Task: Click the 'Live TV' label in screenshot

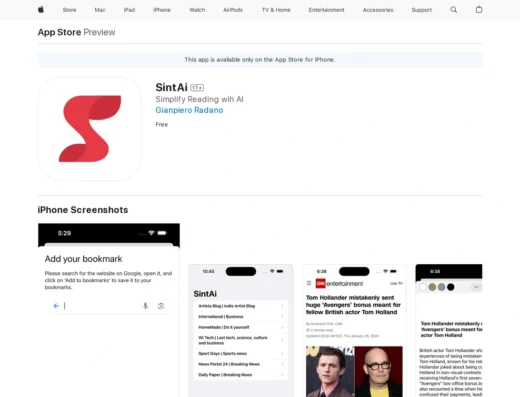Action: pos(396,283)
